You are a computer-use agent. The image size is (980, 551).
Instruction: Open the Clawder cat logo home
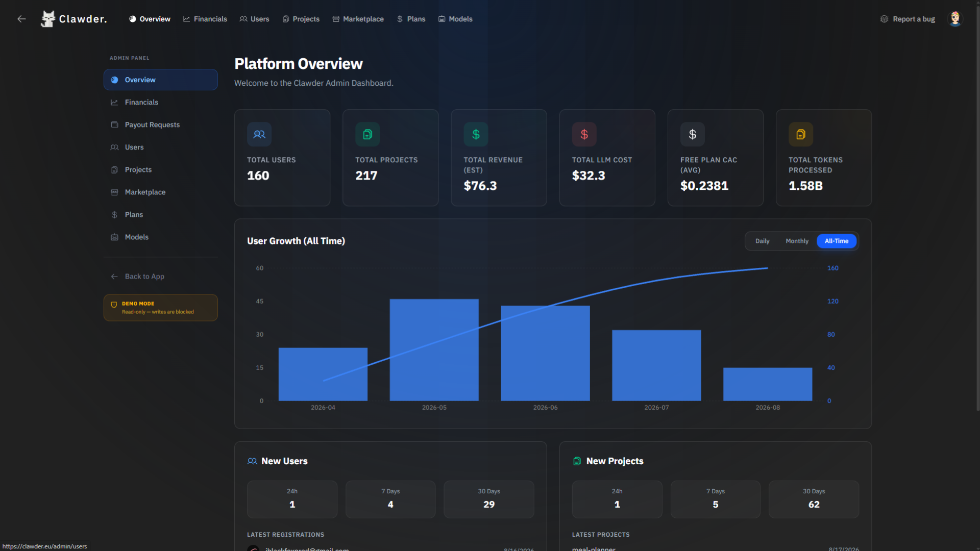click(x=74, y=19)
